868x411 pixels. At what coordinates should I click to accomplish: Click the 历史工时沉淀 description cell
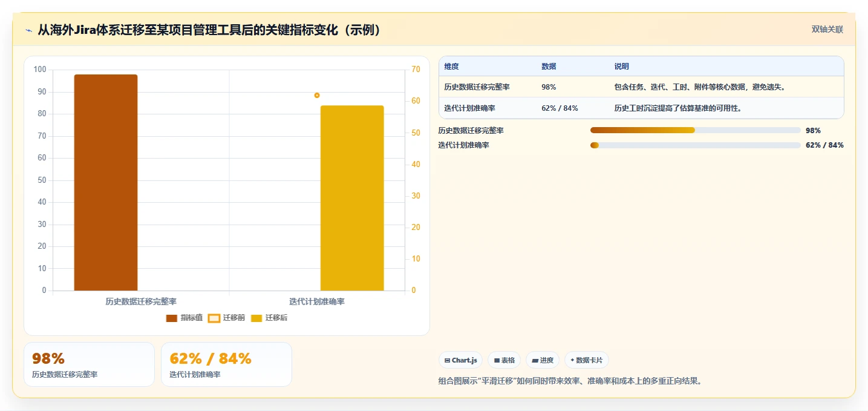point(677,108)
